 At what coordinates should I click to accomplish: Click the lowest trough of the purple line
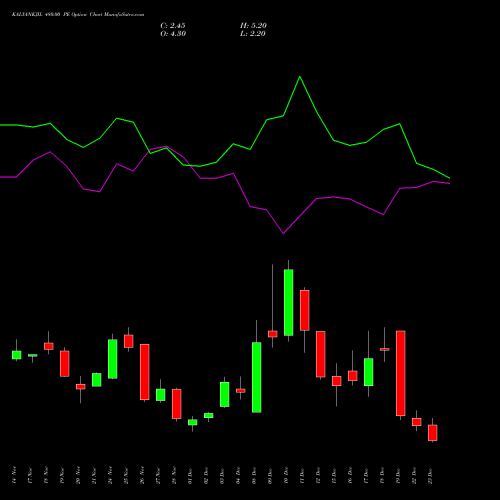click(x=283, y=233)
